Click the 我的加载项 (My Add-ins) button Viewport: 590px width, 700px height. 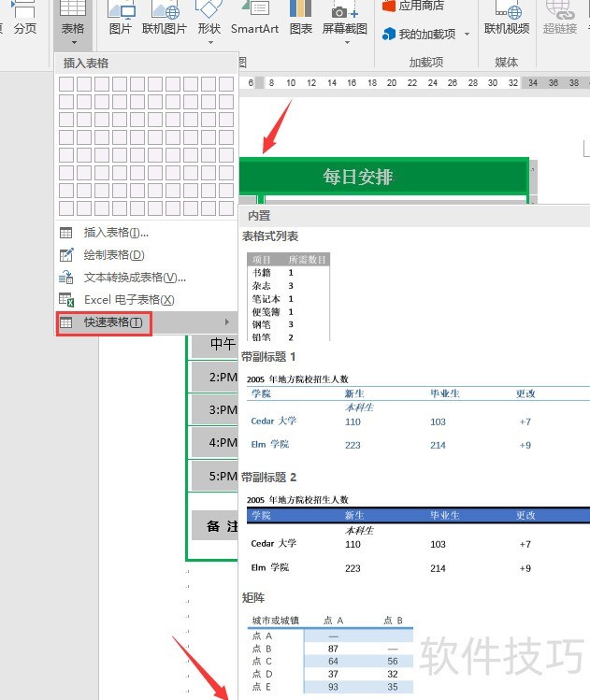tap(419, 35)
